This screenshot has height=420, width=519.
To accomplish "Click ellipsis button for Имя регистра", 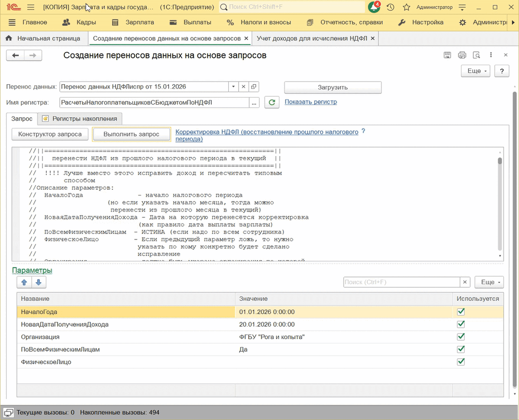I will 254,102.
